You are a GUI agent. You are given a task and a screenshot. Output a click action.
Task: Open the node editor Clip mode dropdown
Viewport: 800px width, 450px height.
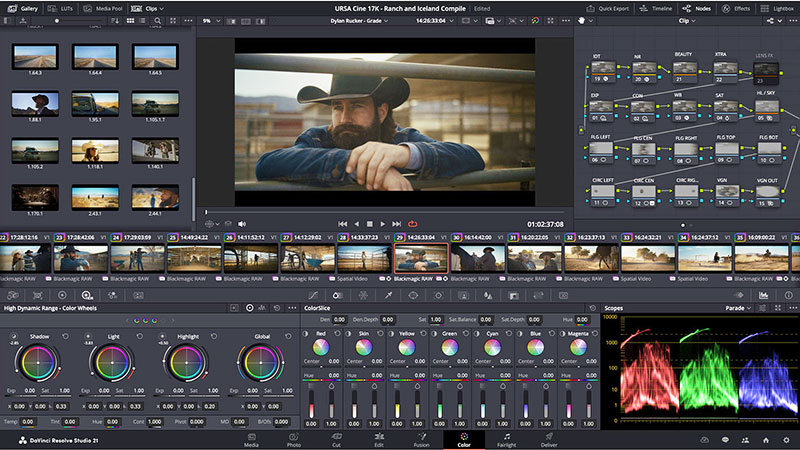(687, 21)
